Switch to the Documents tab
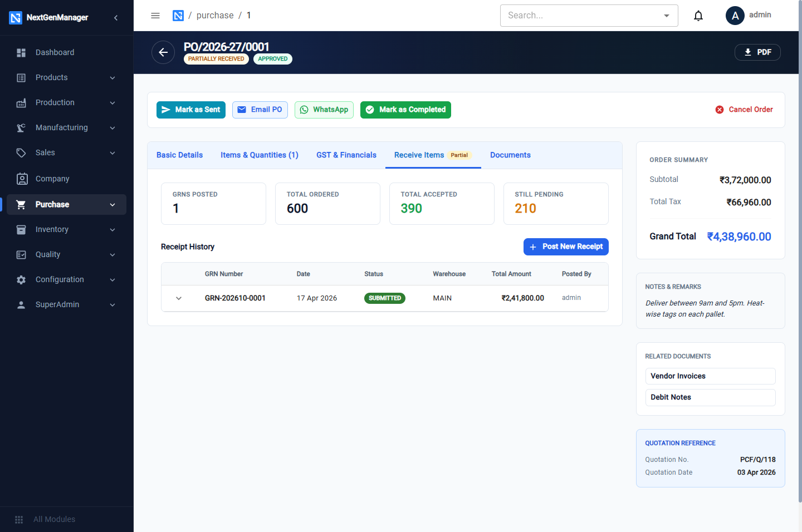802x532 pixels. point(510,155)
